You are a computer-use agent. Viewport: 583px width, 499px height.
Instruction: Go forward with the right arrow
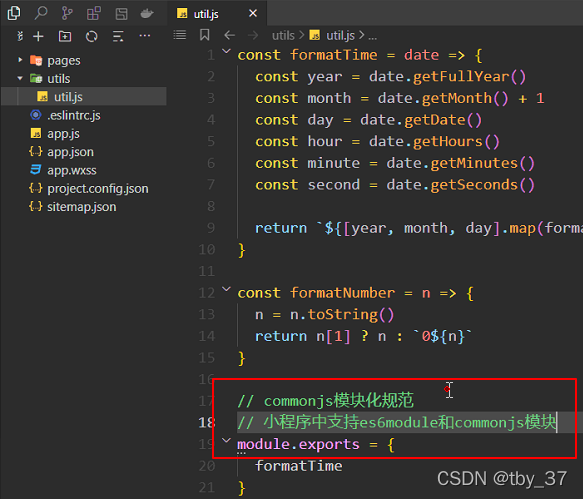tap(253, 35)
